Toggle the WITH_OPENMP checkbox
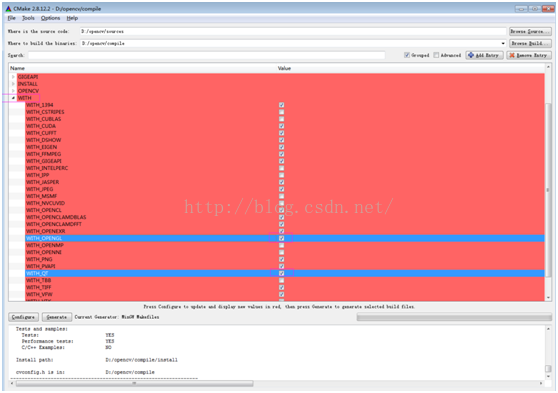 [x=281, y=245]
